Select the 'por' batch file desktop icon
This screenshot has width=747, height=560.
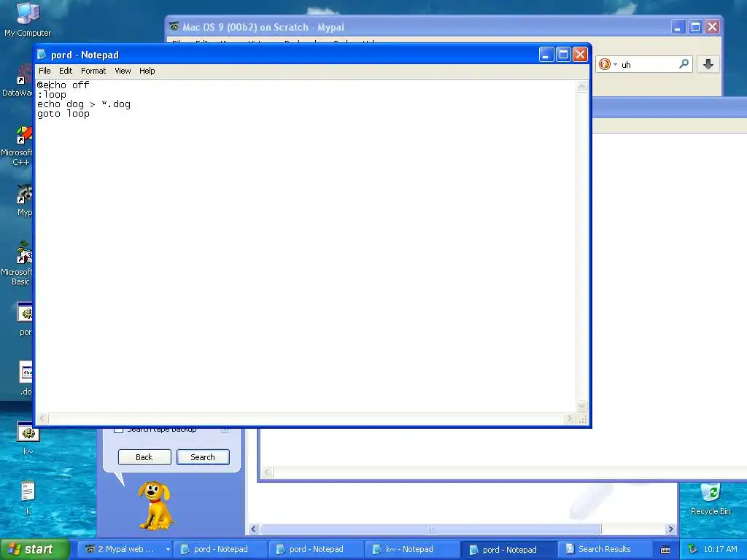pyautogui.click(x=26, y=319)
